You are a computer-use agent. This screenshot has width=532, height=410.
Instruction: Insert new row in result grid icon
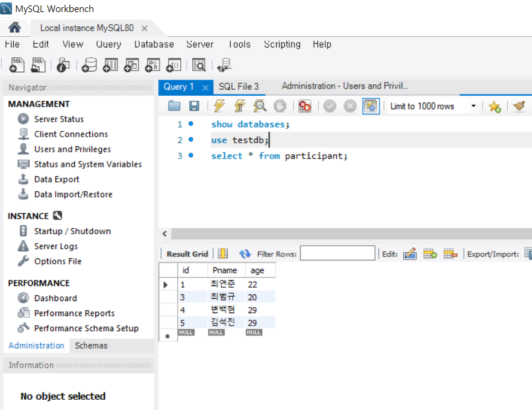(x=430, y=253)
